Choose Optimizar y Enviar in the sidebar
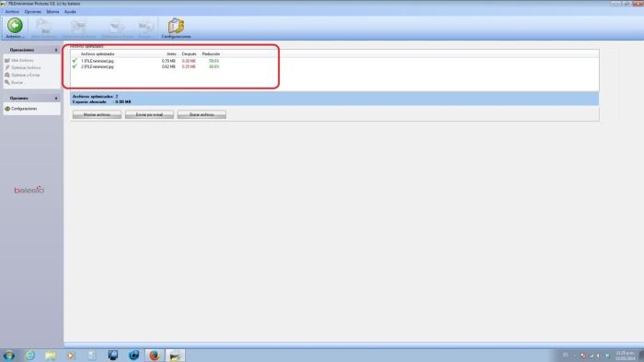The height and width of the screenshot is (362, 644). (x=25, y=76)
